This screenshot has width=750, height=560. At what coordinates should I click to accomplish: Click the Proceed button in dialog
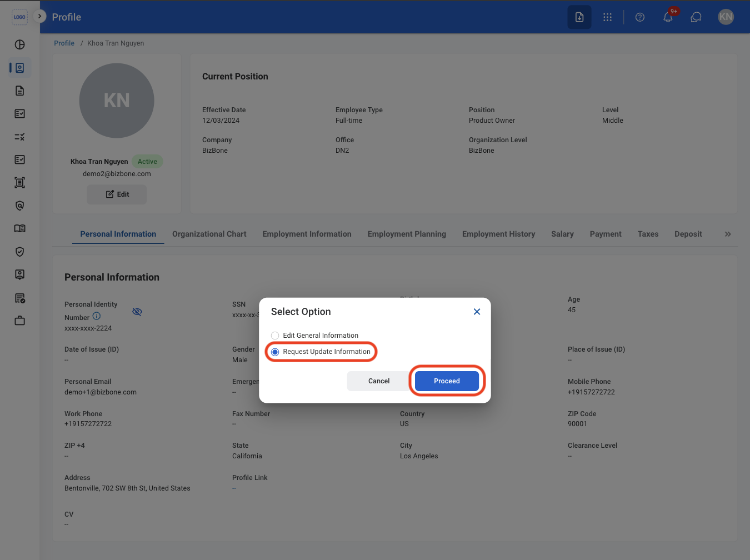point(447,381)
